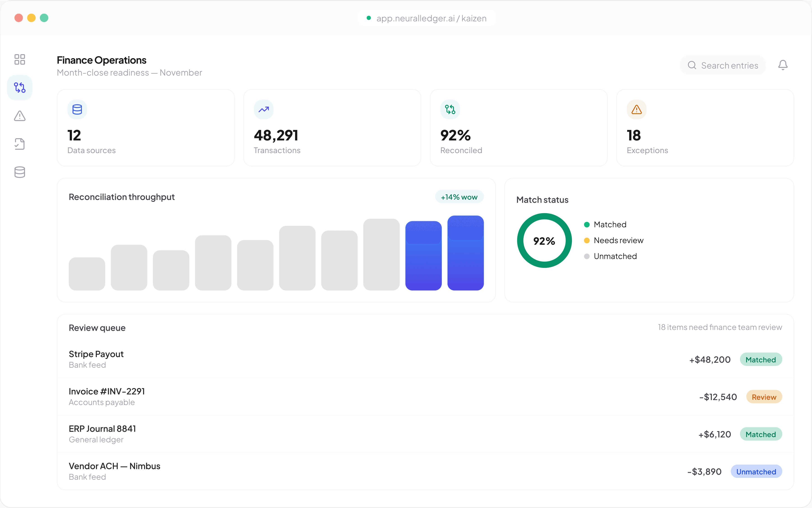Image resolution: width=812 pixels, height=508 pixels.
Task: Click the +$6,120 amount
Action: coord(715,434)
